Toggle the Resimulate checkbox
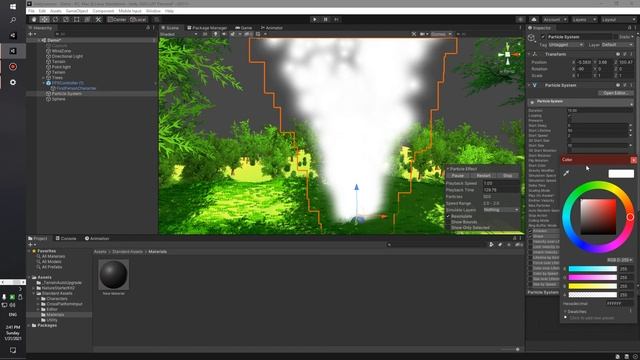The image size is (640, 360). [448, 216]
